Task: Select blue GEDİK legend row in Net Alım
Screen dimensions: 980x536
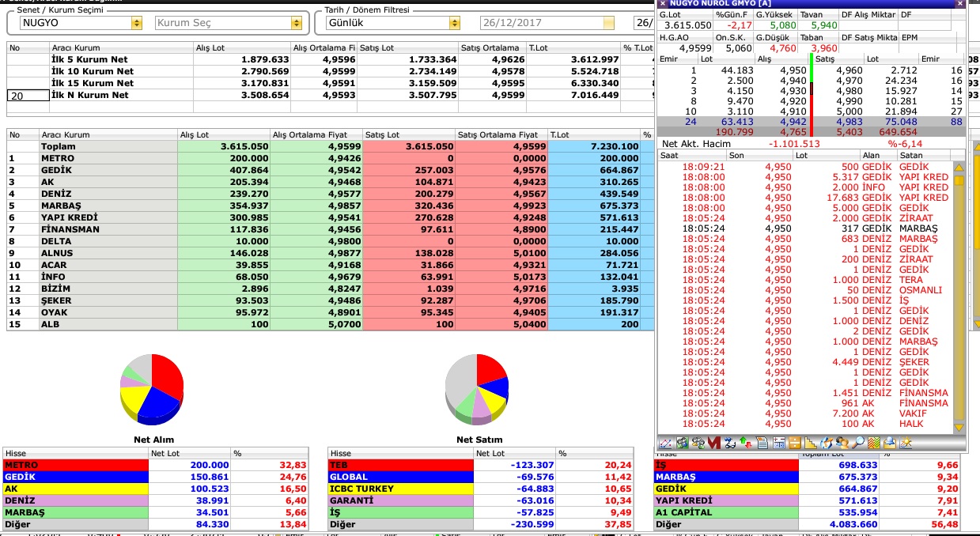Action: click(x=154, y=477)
